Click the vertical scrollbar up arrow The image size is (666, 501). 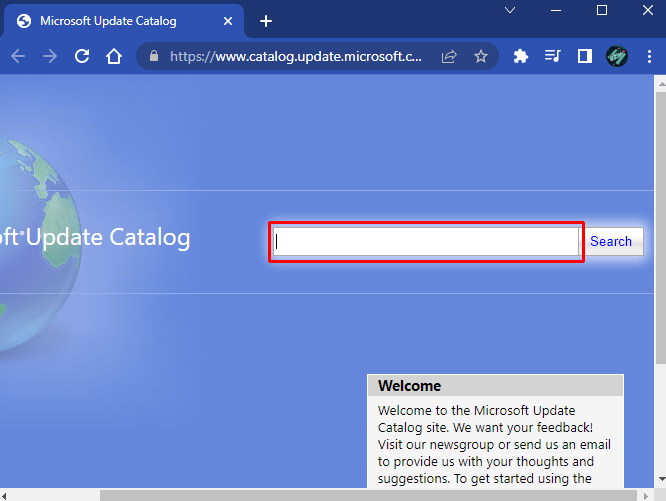661,84
